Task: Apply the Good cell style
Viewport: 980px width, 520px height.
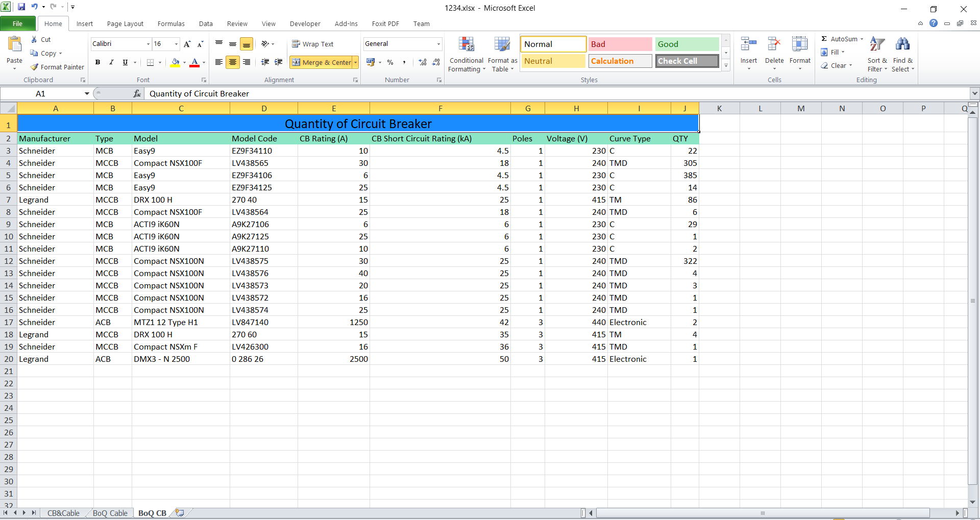Action: point(687,44)
